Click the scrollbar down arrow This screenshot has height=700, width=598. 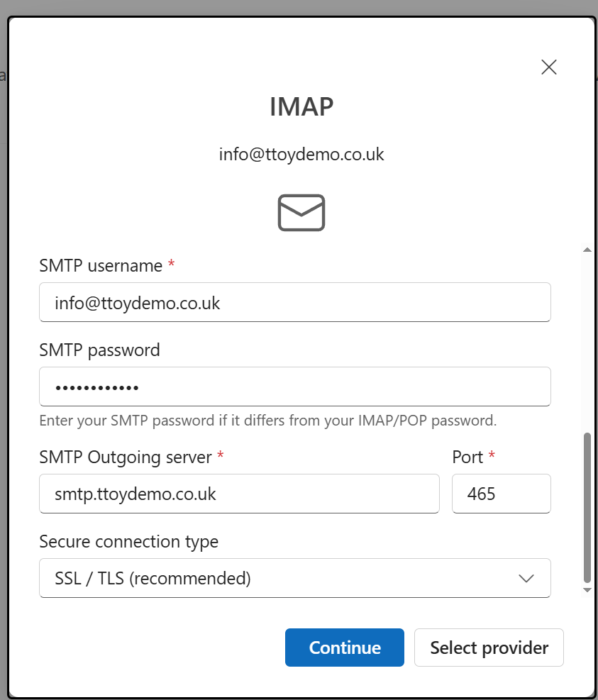pos(587,590)
